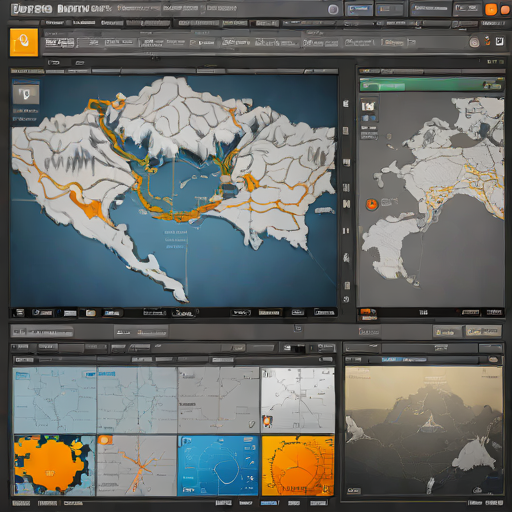Screen dimensions: 512x512
Task: Click the white square icon at toolbar far right
Action: click(x=499, y=42)
